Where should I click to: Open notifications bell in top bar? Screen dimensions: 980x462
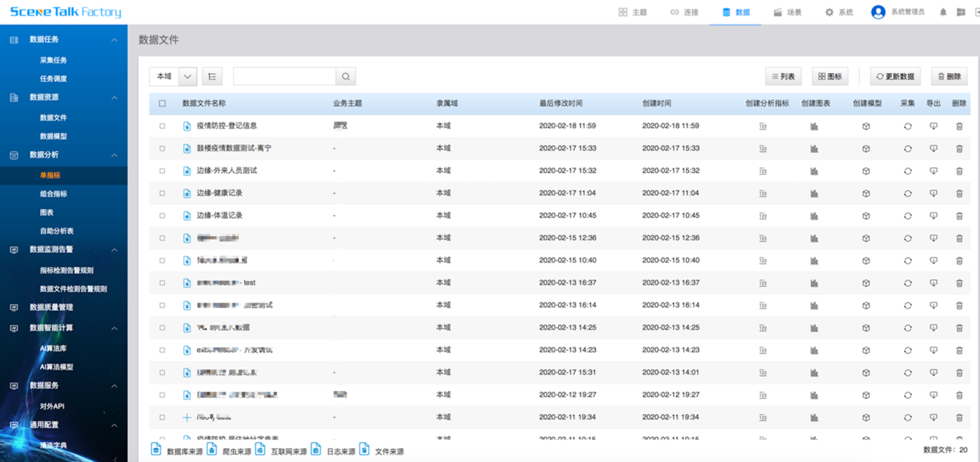pos(943,13)
